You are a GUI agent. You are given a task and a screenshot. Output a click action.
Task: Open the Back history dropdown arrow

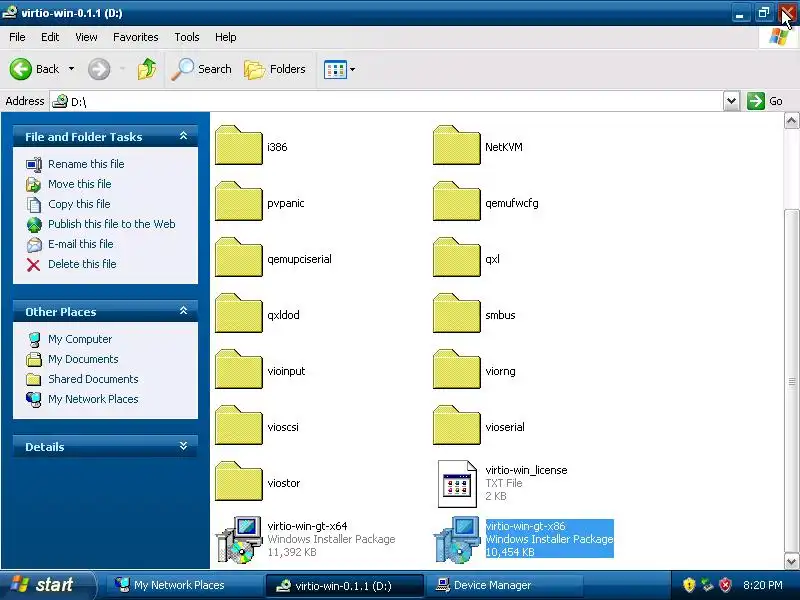(x=71, y=69)
